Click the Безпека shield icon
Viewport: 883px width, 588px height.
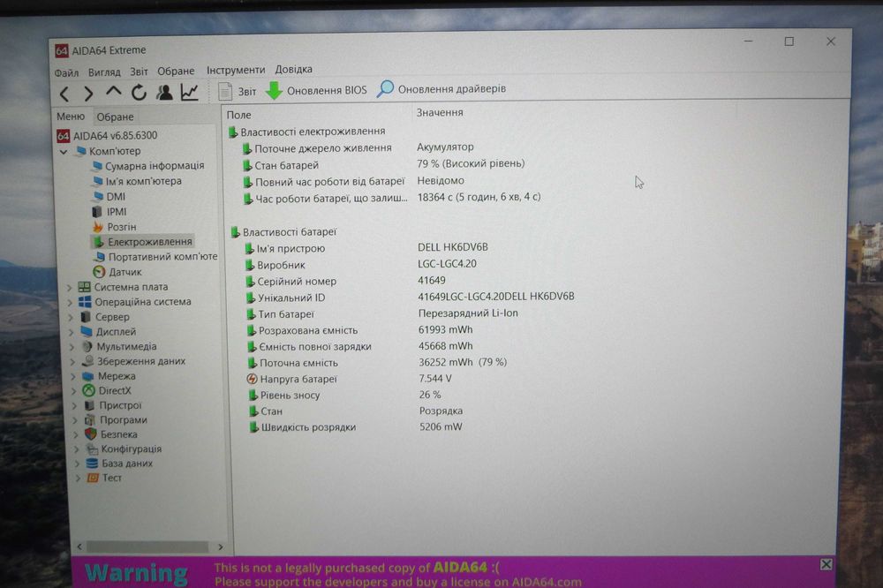tap(90, 434)
